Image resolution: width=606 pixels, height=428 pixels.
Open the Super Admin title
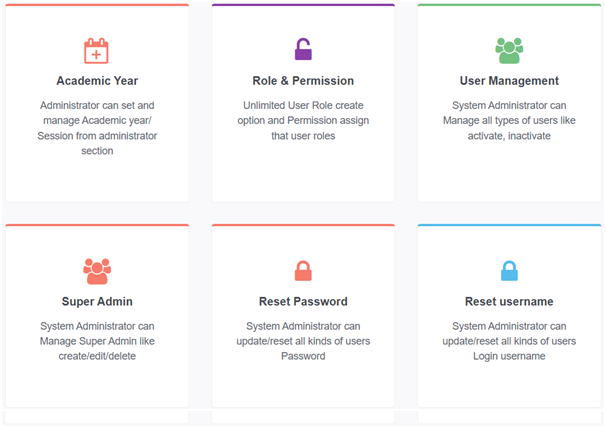97,302
